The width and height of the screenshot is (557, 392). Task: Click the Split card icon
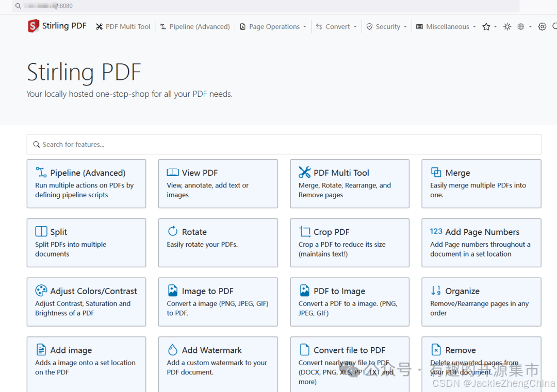pyautogui.click(x=41, y=231)
